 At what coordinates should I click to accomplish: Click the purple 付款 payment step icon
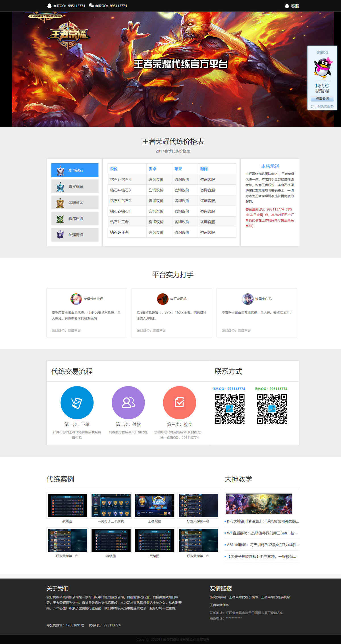[128, 402]
